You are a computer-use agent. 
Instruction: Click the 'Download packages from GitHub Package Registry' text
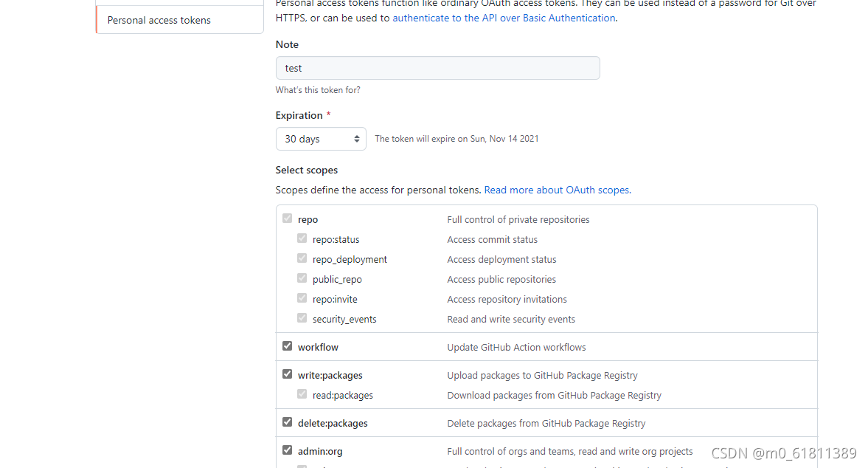click(554, 396)
